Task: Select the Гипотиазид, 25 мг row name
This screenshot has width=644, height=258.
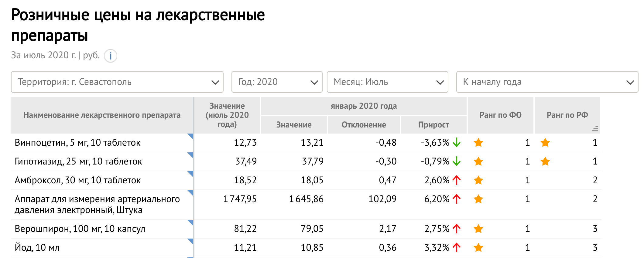Action: click(x=78, y=161)
